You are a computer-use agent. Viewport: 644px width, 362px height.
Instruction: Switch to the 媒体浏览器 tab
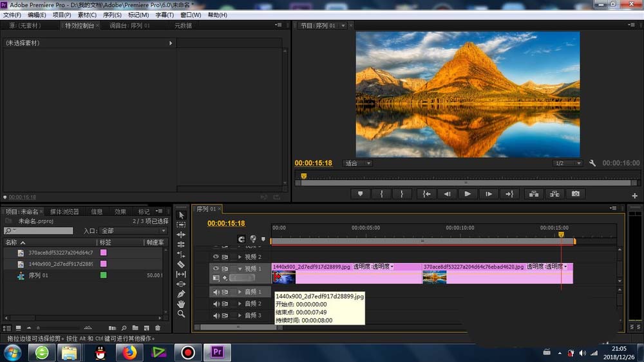pos(64,212)
